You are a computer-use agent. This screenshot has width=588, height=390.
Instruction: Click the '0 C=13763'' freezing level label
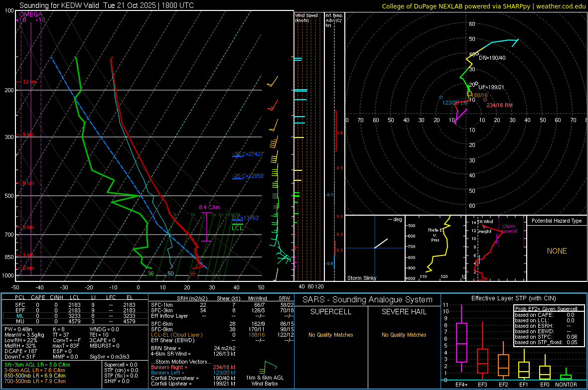[x=246, y=218]
